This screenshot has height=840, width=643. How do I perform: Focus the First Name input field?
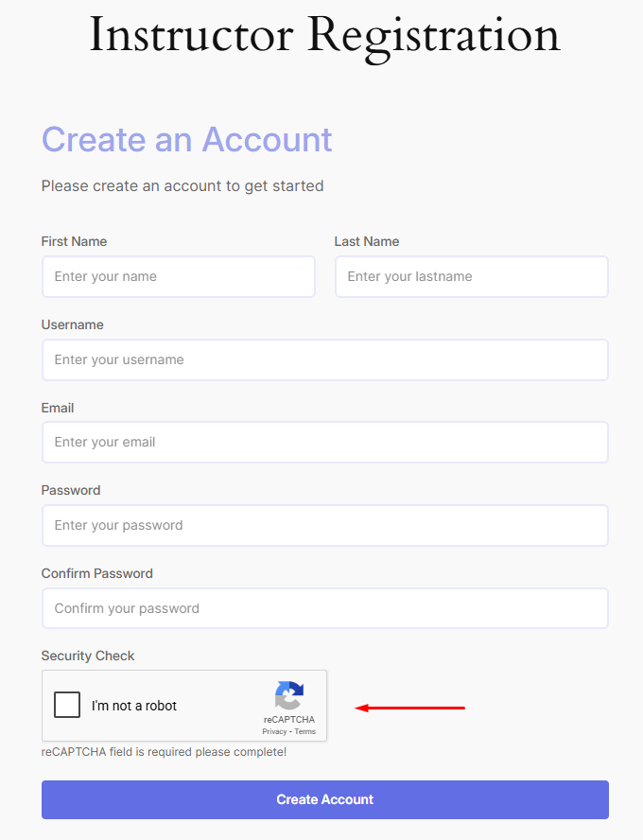[178, 277]
